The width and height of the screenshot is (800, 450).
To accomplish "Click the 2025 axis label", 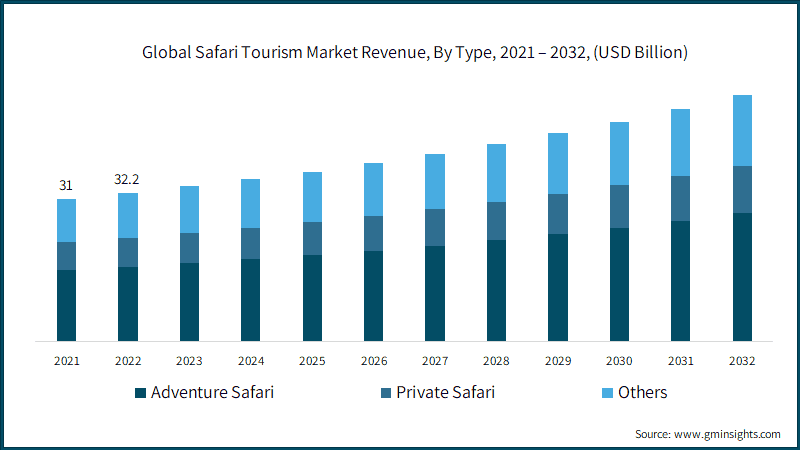I will pos(312,361).
